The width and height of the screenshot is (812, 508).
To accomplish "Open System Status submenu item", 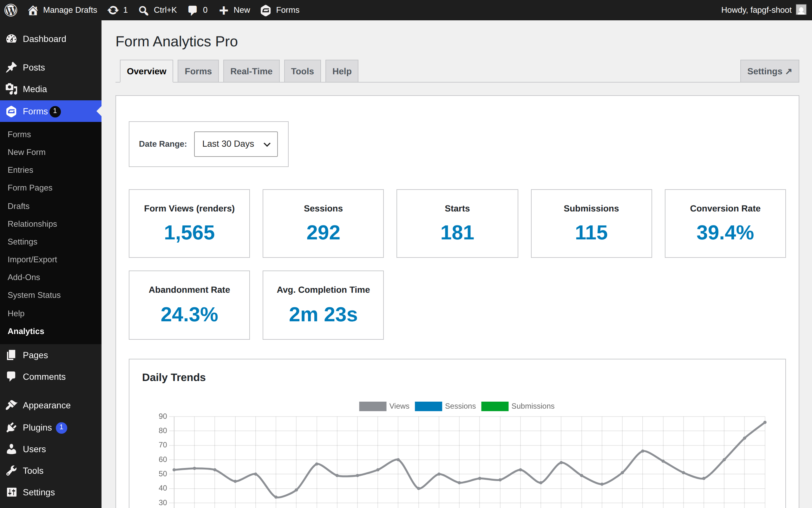I will [34, 295].
